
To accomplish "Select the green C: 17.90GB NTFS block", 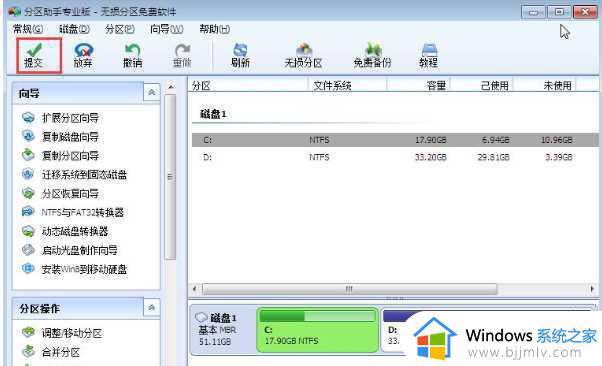I will 317,330.
